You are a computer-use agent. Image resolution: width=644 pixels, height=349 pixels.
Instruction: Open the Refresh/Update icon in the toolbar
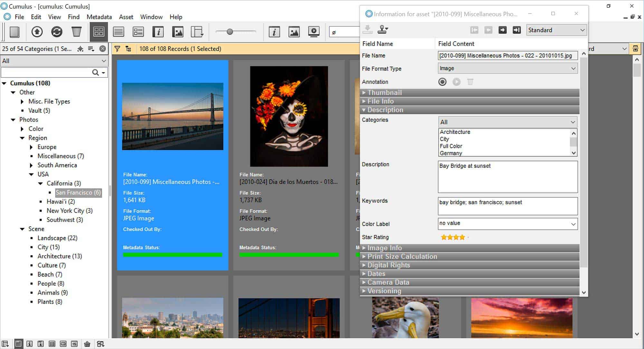point(57,32)
